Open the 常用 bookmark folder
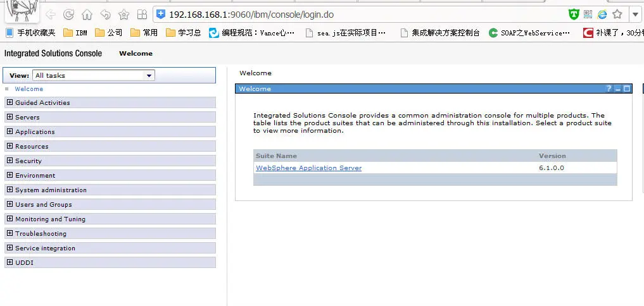644x306 pixels. [x=144, y=33]
